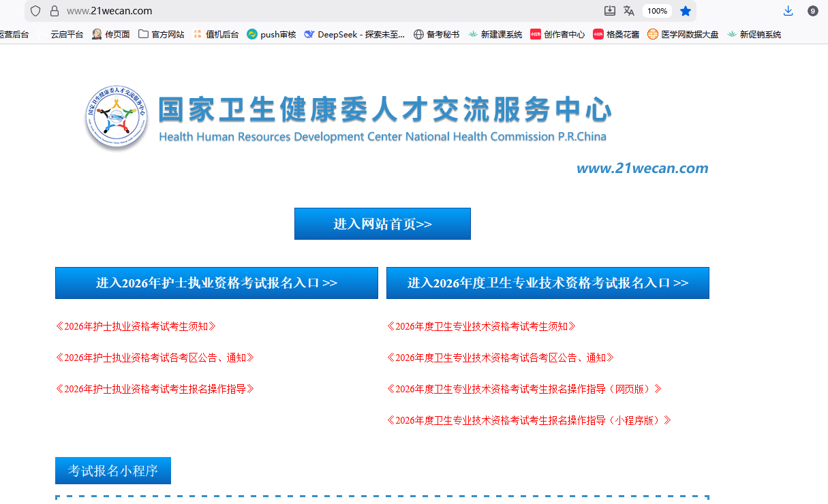
Task: Click the padlock icon in the address bar
Action: (55, 10)
